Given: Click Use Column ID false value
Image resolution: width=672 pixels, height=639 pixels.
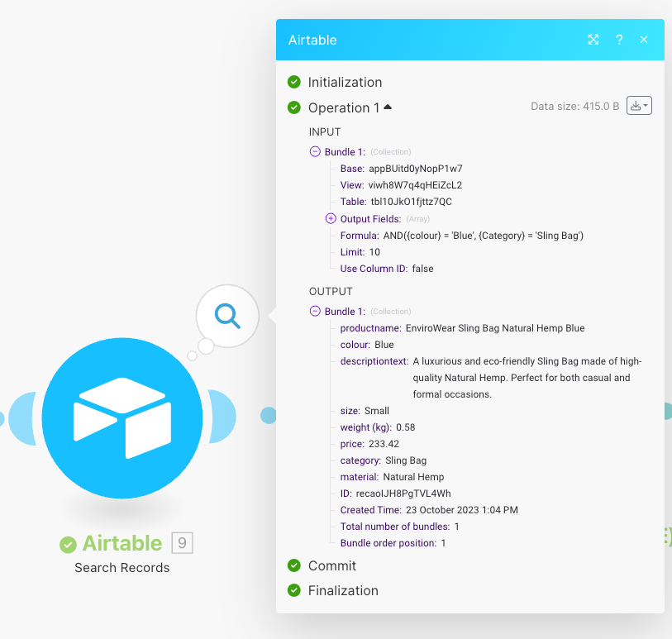Looking at the screenshot, I should coord(423,269).
